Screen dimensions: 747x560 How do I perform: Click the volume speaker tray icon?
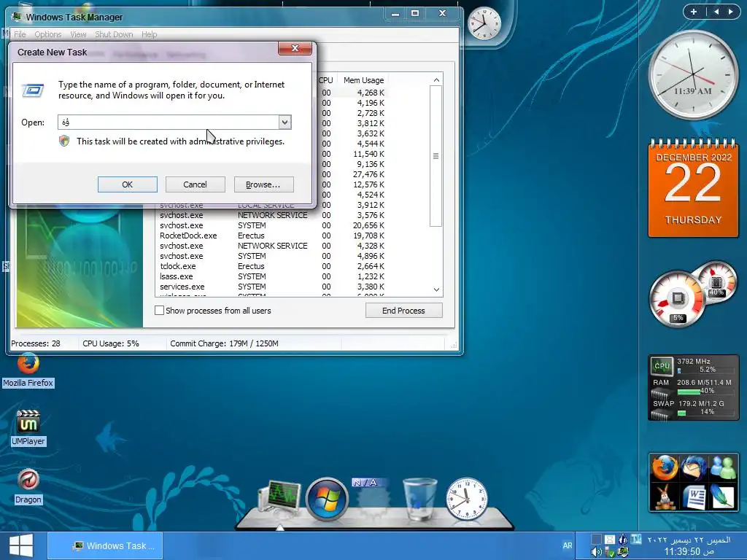click(596, 552)
